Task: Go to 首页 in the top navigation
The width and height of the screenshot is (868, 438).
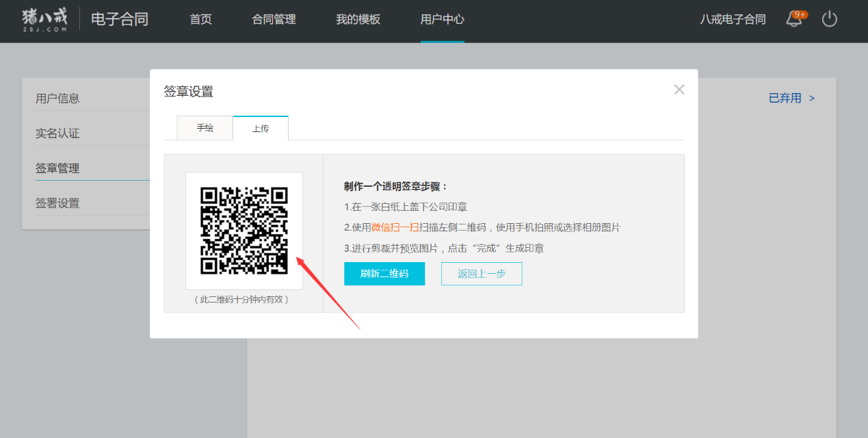Action: pyautogui.click(x=201, y=19)
